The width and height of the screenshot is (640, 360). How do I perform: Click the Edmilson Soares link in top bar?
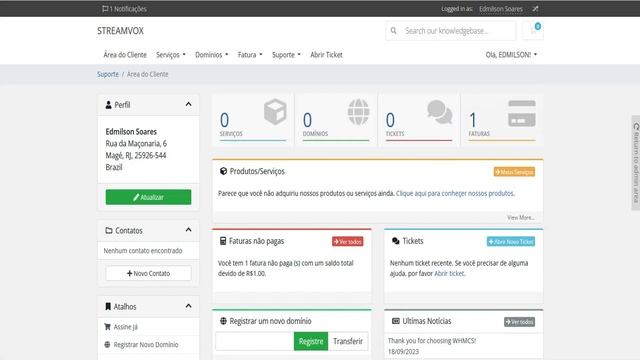point(501,9)
